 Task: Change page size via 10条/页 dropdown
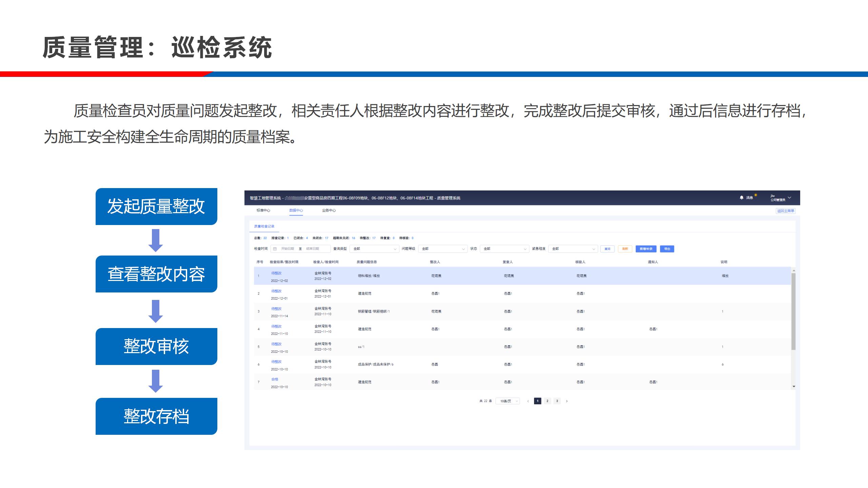pos(508,401)
